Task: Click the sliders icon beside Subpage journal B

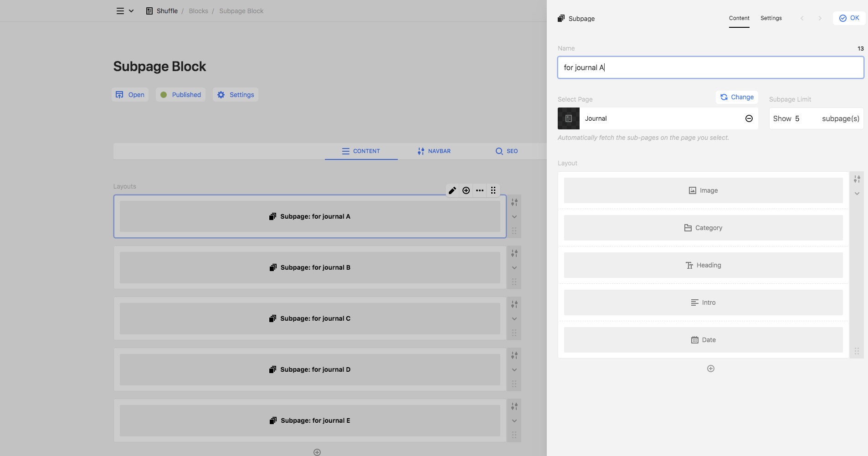Action: click(514, 253)
